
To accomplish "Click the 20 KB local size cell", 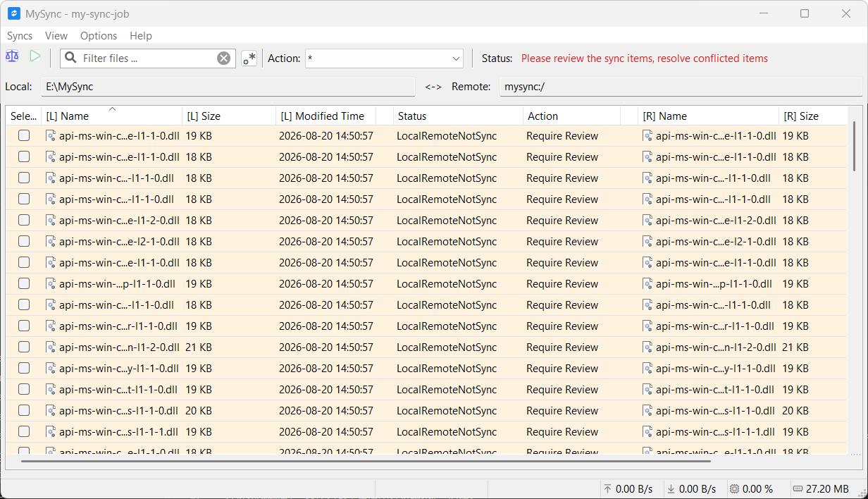I will pyautogui.click(x=199, y=411).
